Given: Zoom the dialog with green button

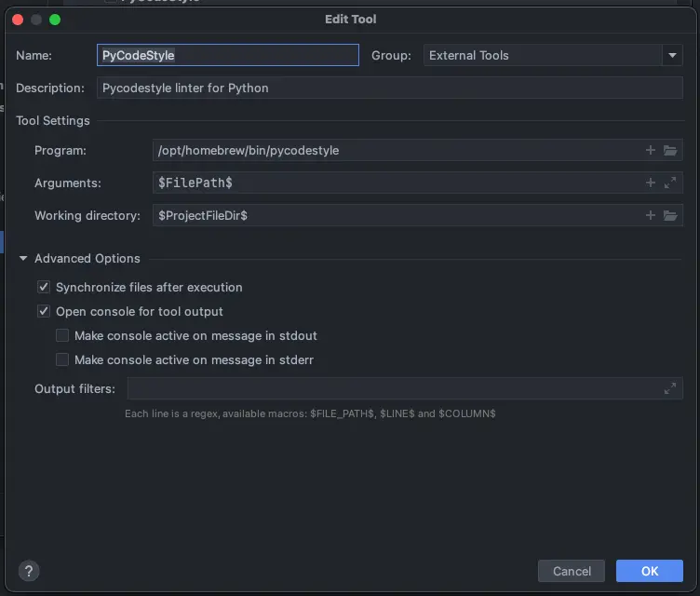Looking at the screenshot, I should [55, 20].
